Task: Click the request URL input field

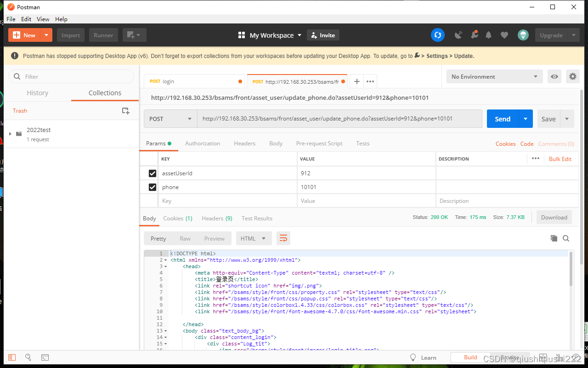Action: [x=340, y=119]
